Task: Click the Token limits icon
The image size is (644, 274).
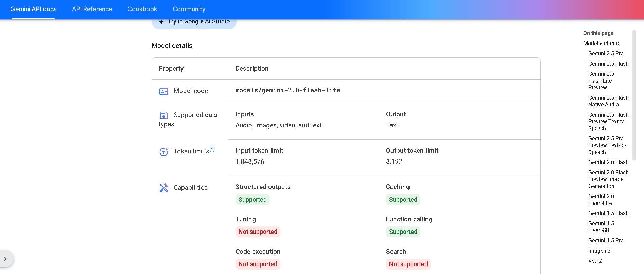Action: click(164, 152)
